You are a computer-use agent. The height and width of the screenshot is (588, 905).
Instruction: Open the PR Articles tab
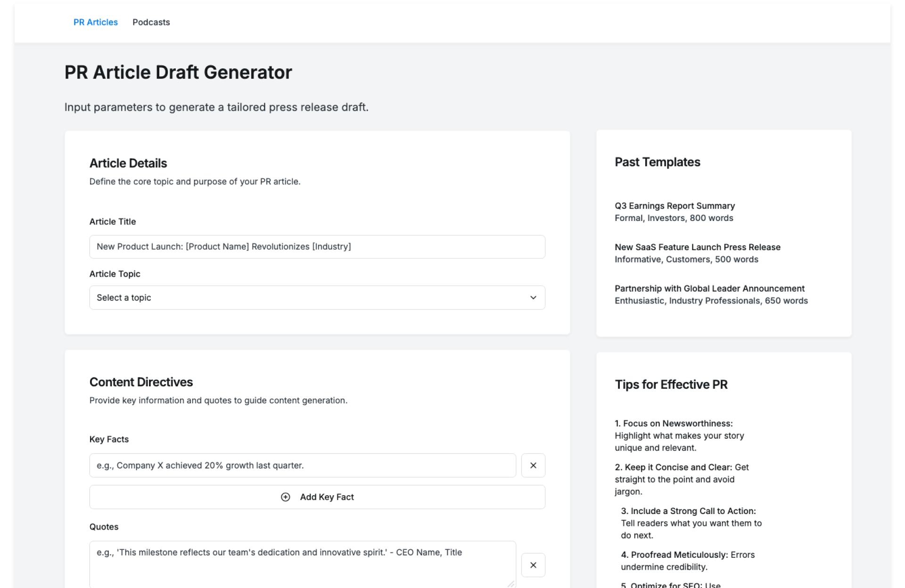tap(95, 22)
